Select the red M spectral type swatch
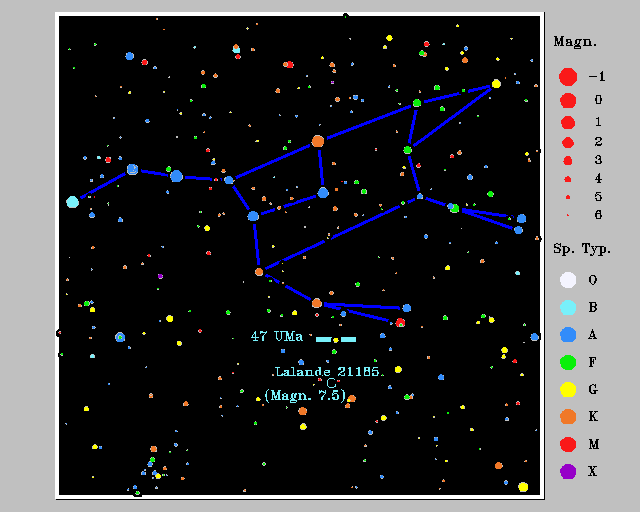This screenshot has height=512, width=640. 568,444
